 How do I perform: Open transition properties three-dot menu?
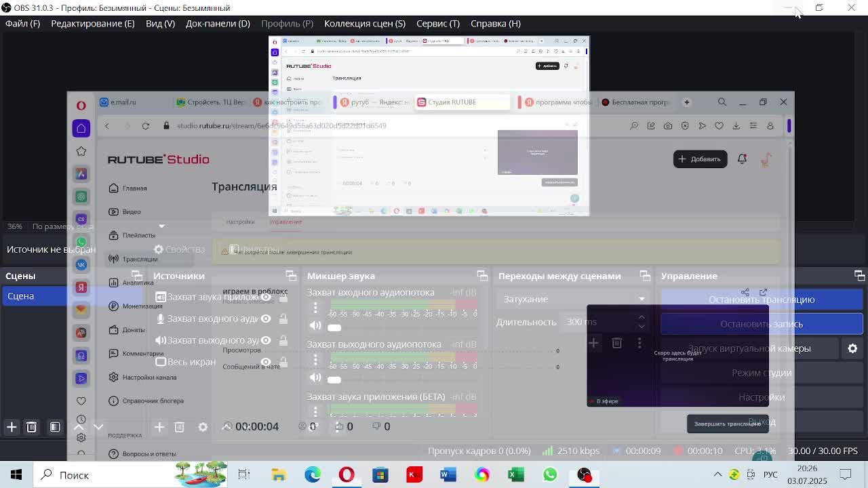[x=639, y=343]
